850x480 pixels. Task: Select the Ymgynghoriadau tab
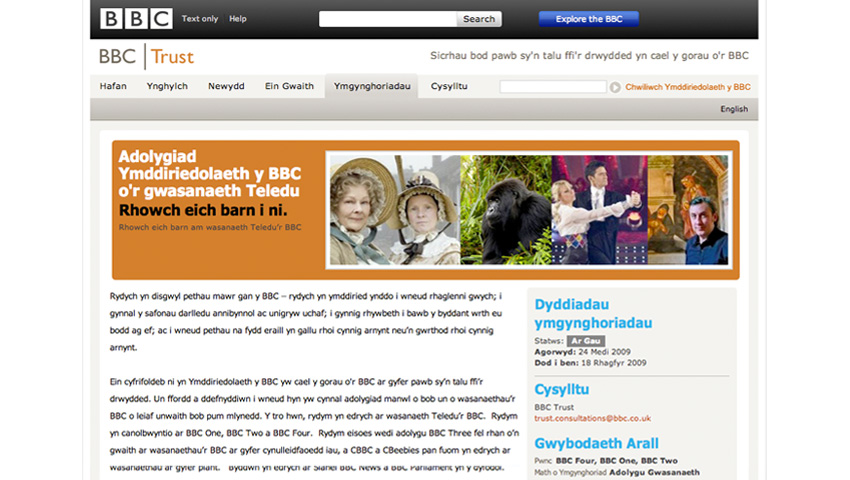(372, 87)
